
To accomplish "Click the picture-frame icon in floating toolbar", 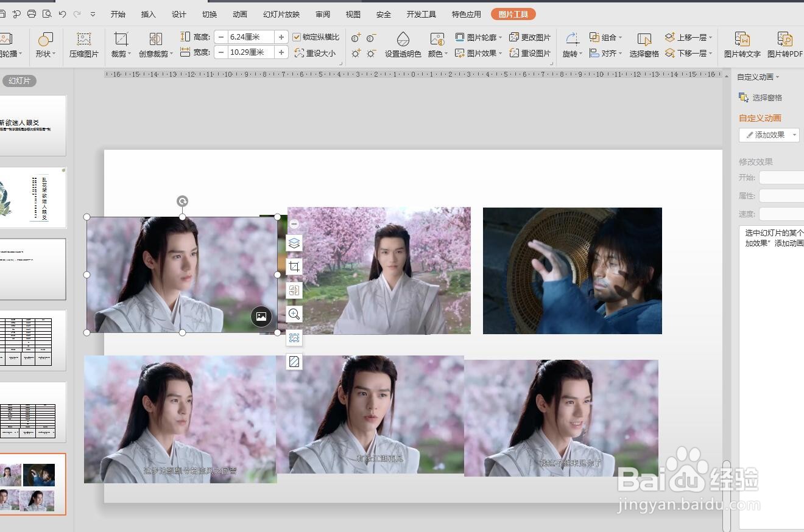I will coord(294,338).
